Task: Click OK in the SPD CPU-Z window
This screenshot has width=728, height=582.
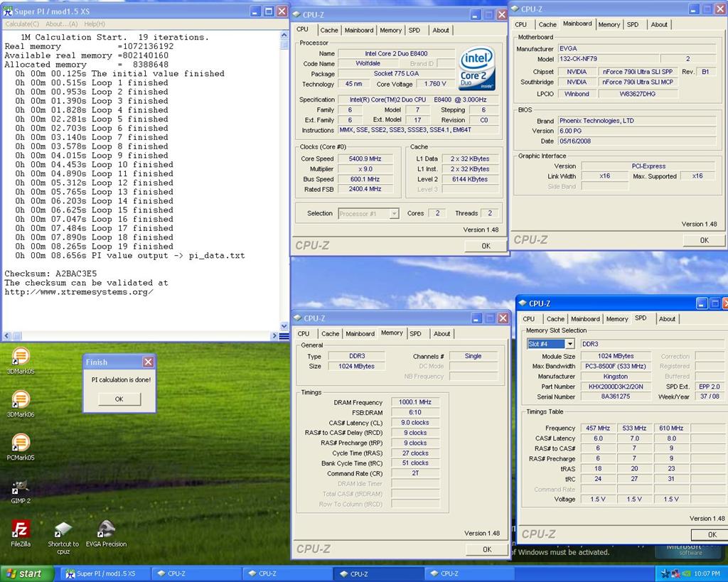Action: (712, 534)
